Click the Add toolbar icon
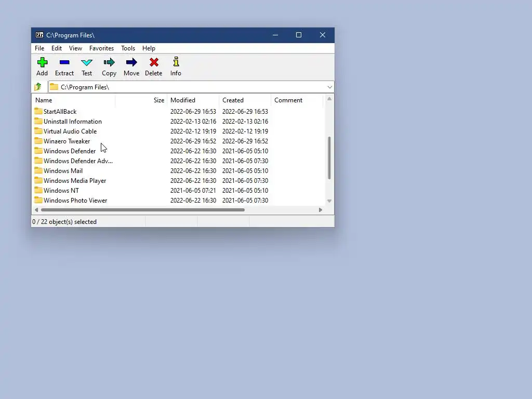 point(42,62)
